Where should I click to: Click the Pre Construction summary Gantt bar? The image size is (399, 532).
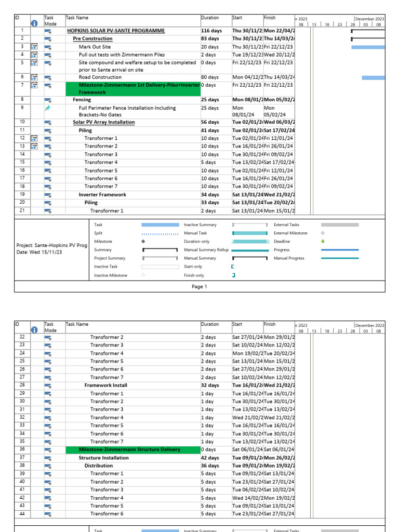click(368, 39)
